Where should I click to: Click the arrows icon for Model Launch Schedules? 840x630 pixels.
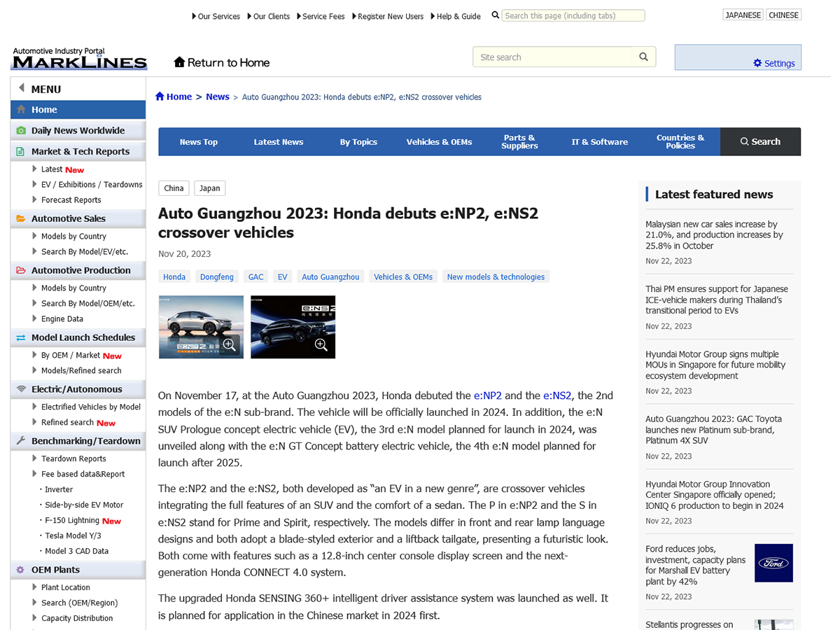[x=21, y=337]
